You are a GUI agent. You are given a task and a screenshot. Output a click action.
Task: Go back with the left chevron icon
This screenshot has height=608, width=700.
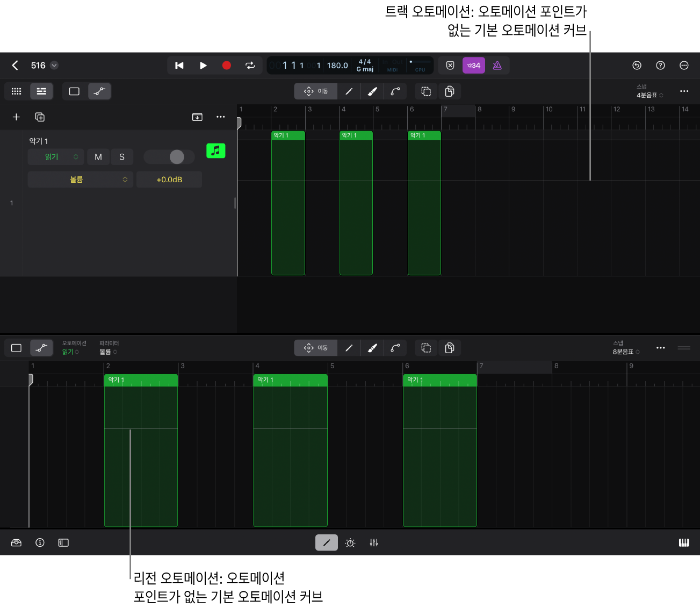tap(15, 66)
